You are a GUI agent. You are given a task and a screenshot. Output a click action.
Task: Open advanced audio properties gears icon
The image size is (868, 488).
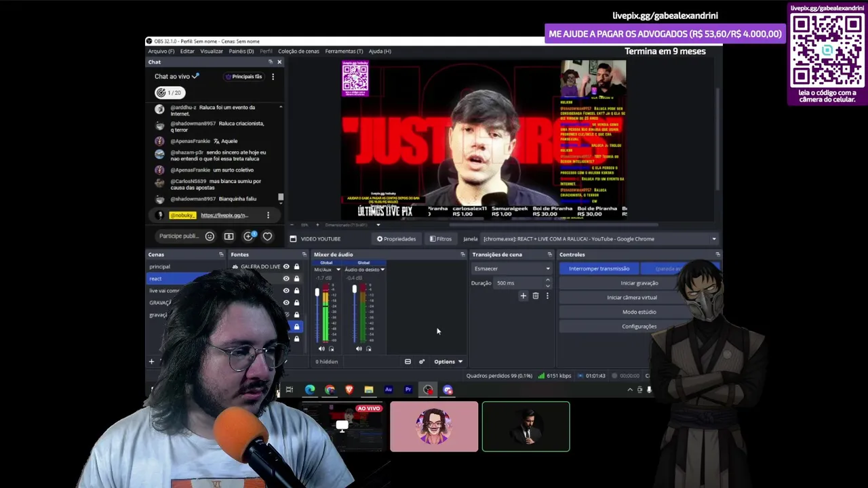coord(422,361)
